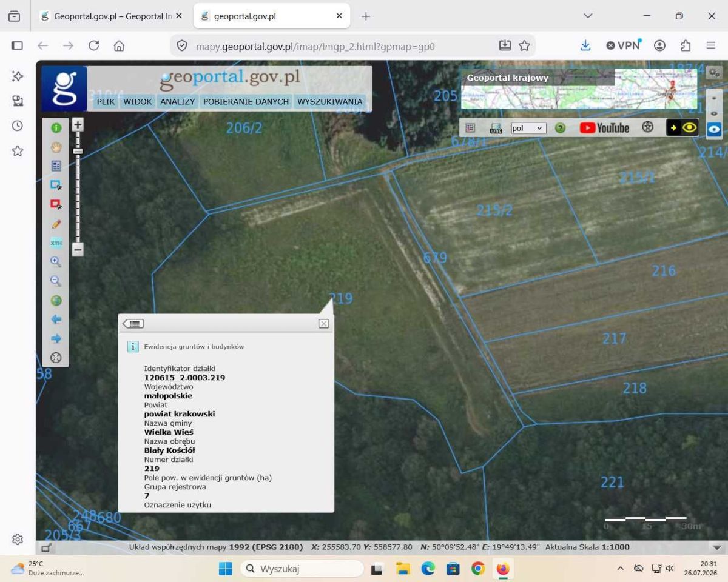This screenshot has height=582, width=728.
Task: Click the Wyszukaj taskbar search box
Action: tap(302, 569)
